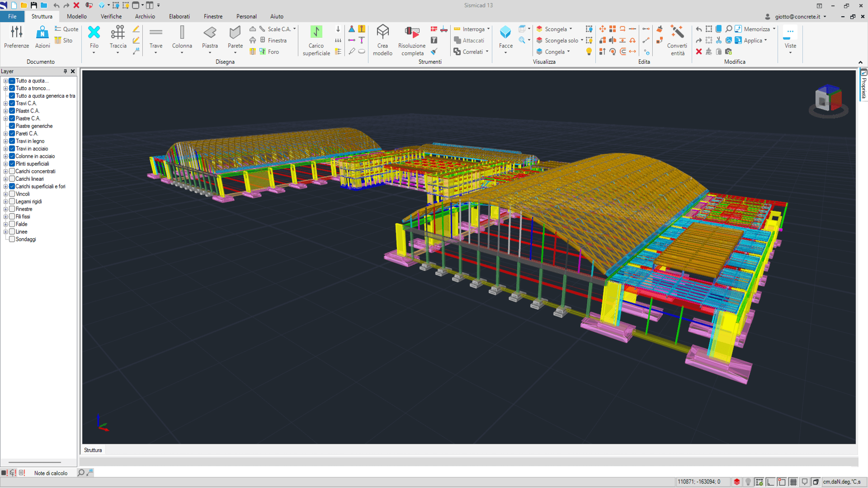Click the Converti entità wand icon
This screenshot has width=868, height=488.
pyautogui.click(x=677, y=32)
